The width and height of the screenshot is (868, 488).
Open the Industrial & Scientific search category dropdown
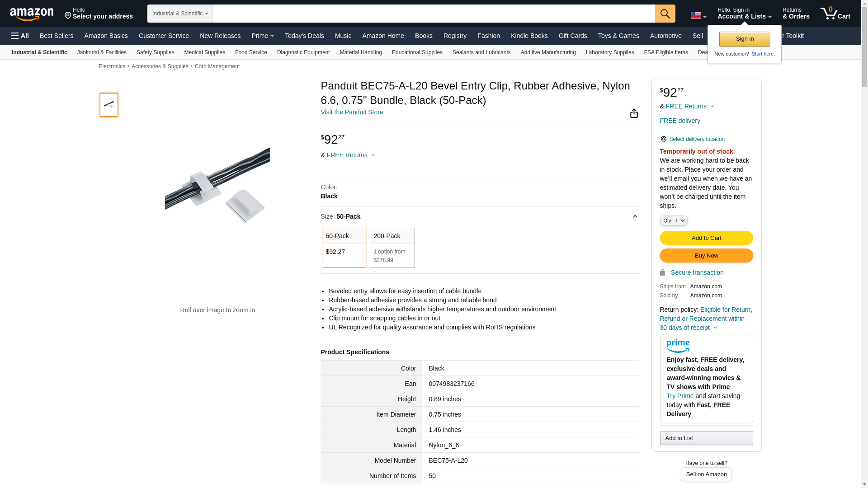tap(180, 14)
